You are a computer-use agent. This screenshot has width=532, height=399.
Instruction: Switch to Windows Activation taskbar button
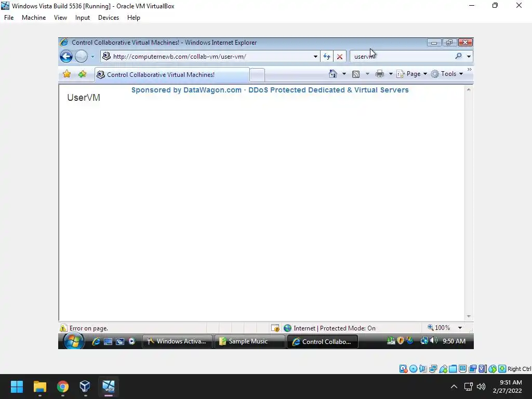pos(177,341)
